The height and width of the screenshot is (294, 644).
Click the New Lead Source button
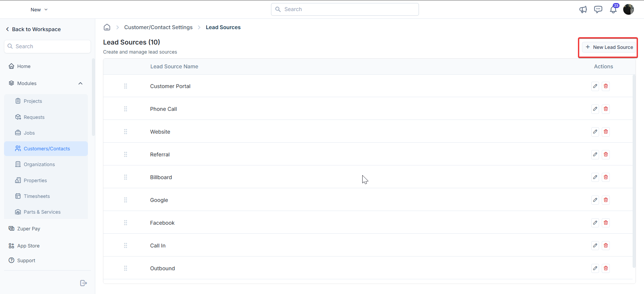pos(608,47)
